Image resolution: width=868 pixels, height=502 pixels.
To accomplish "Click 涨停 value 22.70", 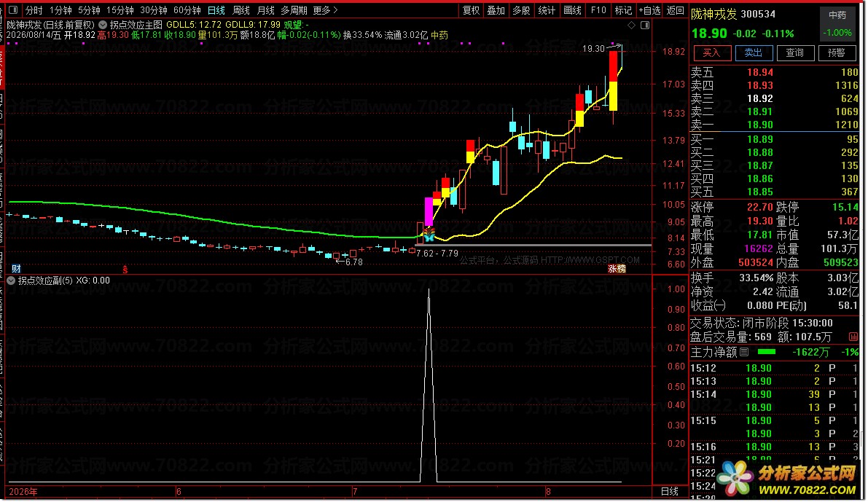I will [x=759, y=207].
